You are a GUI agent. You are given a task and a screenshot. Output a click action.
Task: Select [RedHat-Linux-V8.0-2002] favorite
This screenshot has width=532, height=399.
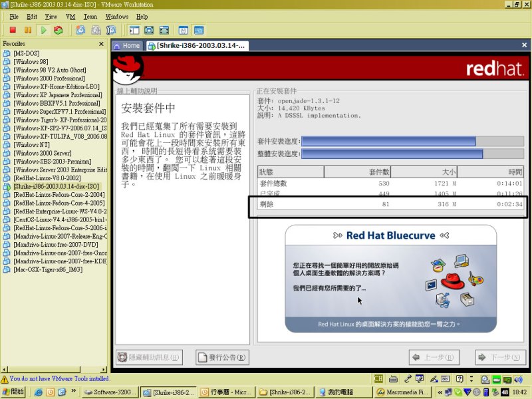click(x=47, y=178)
